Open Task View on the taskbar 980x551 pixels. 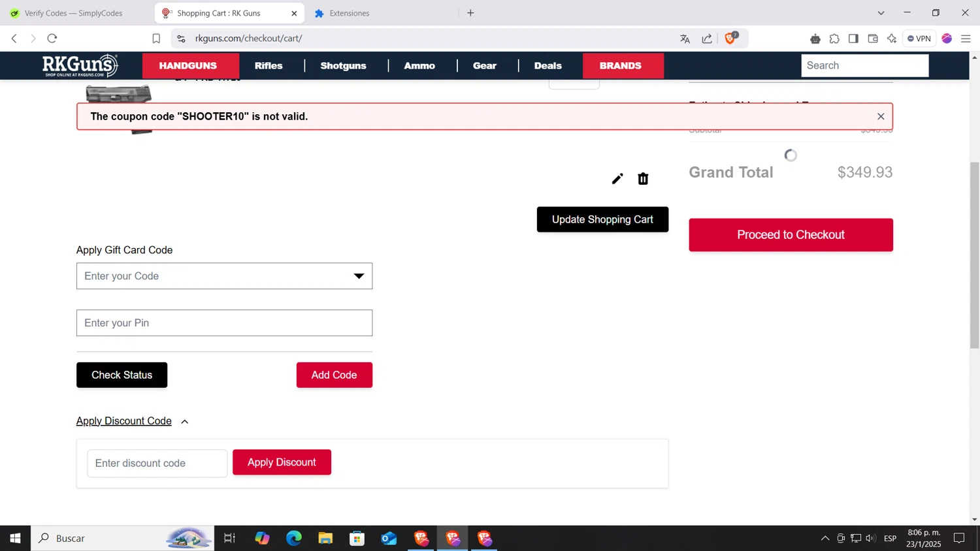(229, 538)
